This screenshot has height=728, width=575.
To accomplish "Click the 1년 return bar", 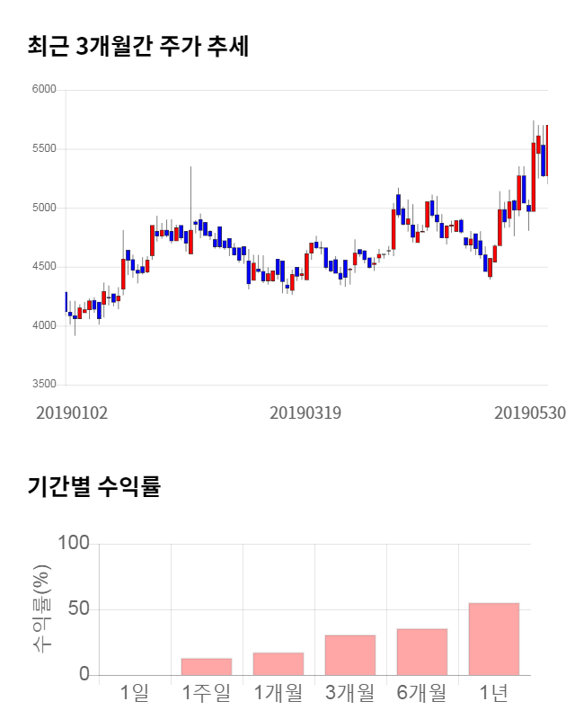I will click(x=494, y=639).
